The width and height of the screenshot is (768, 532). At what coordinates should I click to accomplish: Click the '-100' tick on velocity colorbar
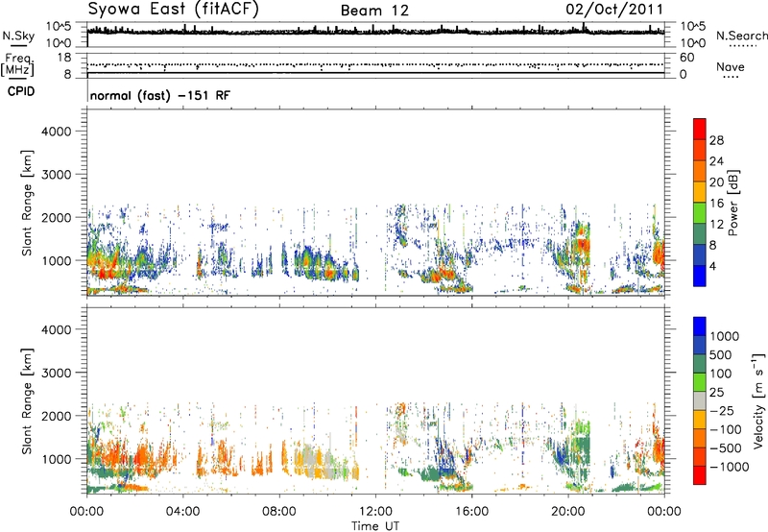pyautogui.click(x=726, y=429)
